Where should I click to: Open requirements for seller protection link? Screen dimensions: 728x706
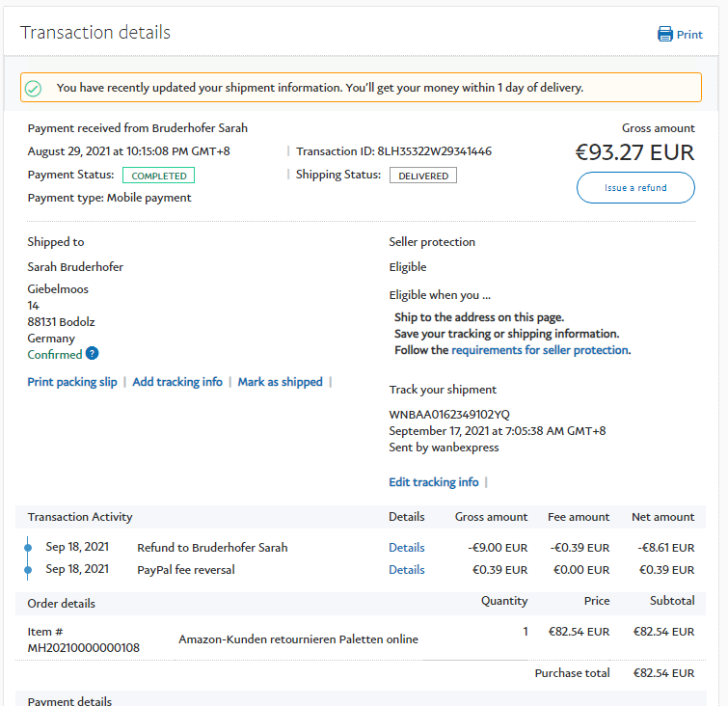tap(540, 350)
